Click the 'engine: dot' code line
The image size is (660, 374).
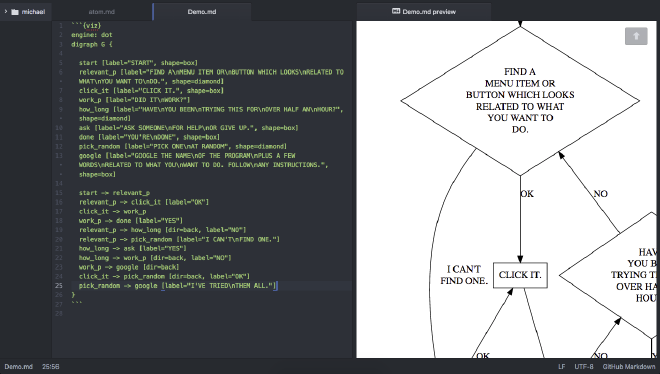[92, 35]
